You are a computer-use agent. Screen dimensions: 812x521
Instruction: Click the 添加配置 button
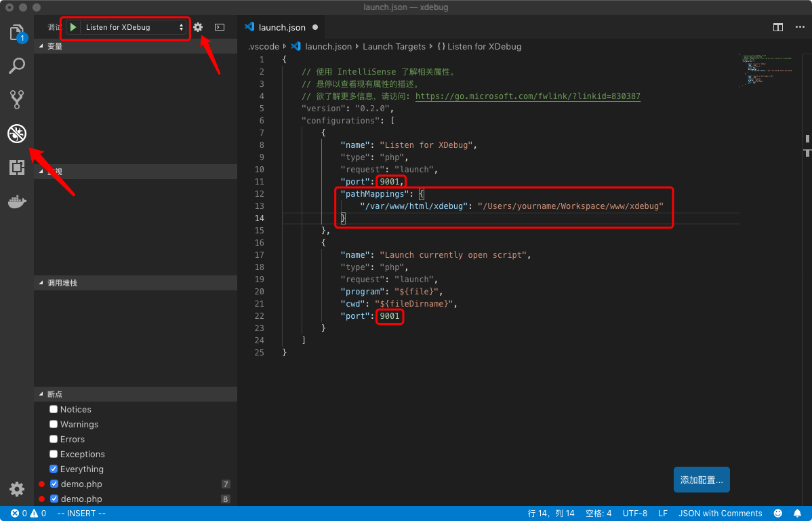coord(702,479)
